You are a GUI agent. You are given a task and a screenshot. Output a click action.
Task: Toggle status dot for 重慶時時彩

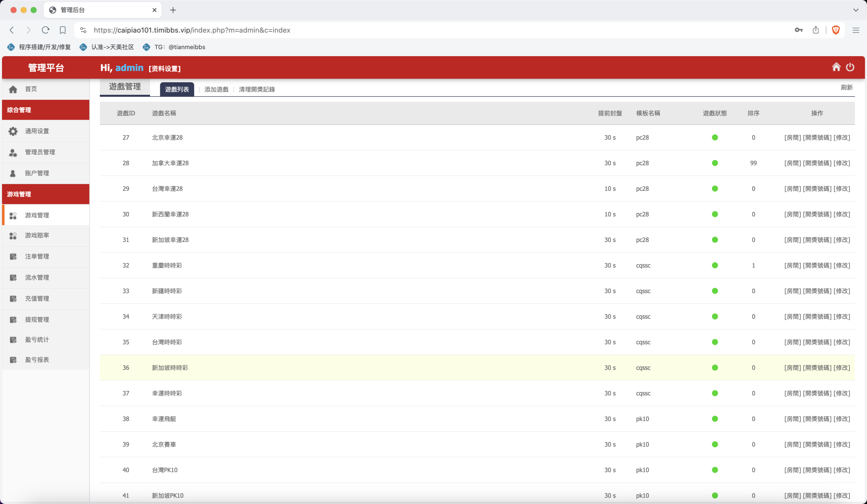715,265
